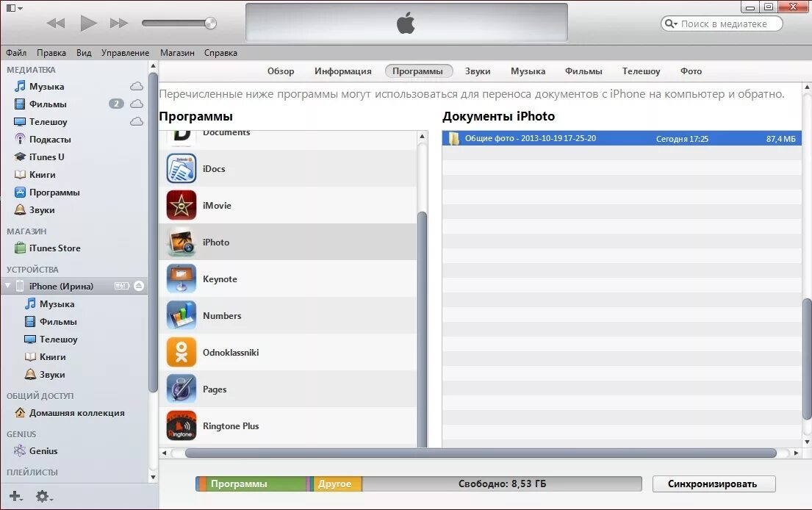Open the Файл menu
The height and width of the screenshot is (510, 812).
[16, 53]
